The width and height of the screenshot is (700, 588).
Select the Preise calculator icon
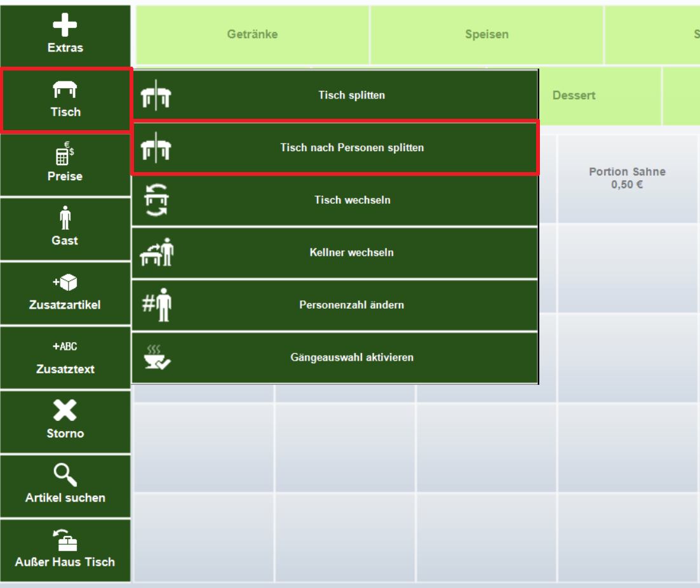tap(65, 153)
